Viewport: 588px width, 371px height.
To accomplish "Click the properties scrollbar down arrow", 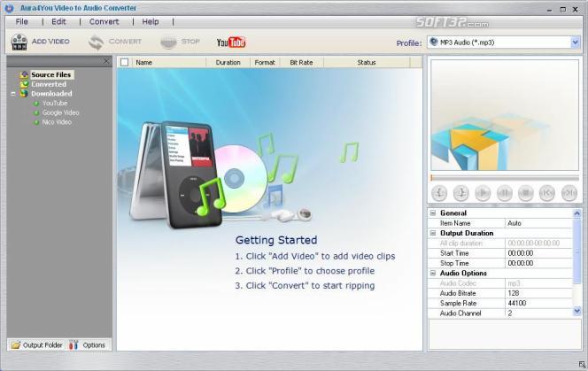I will 576,311.
